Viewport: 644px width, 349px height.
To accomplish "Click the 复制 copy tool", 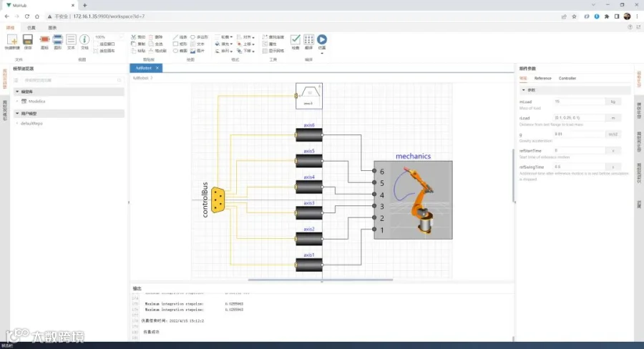I will [138, 44].
